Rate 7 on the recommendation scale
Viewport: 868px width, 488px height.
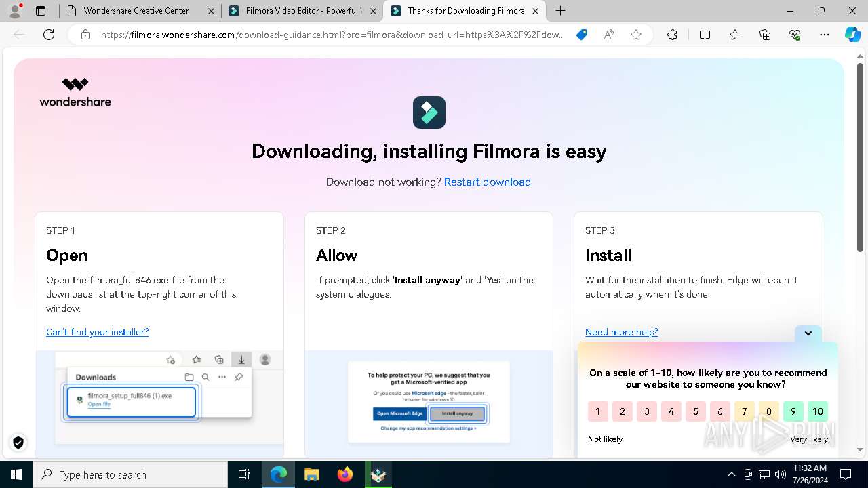(745, 411)
